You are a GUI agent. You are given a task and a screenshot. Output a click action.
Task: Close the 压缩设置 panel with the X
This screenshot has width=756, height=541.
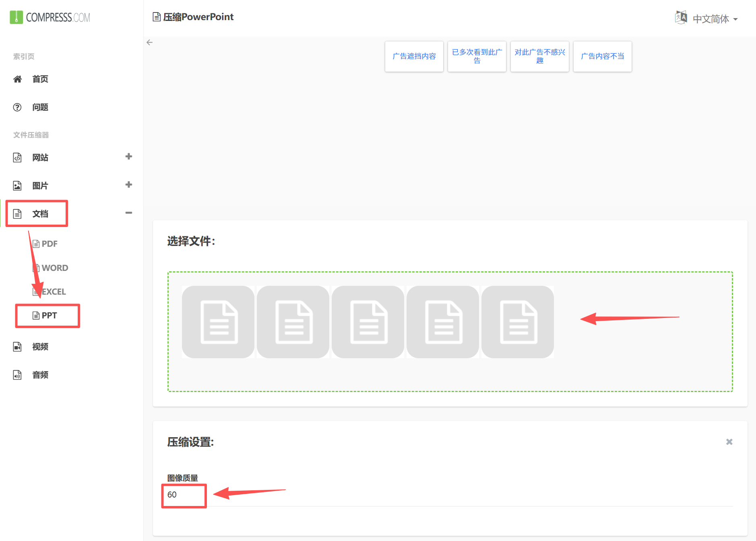point(729,442)
